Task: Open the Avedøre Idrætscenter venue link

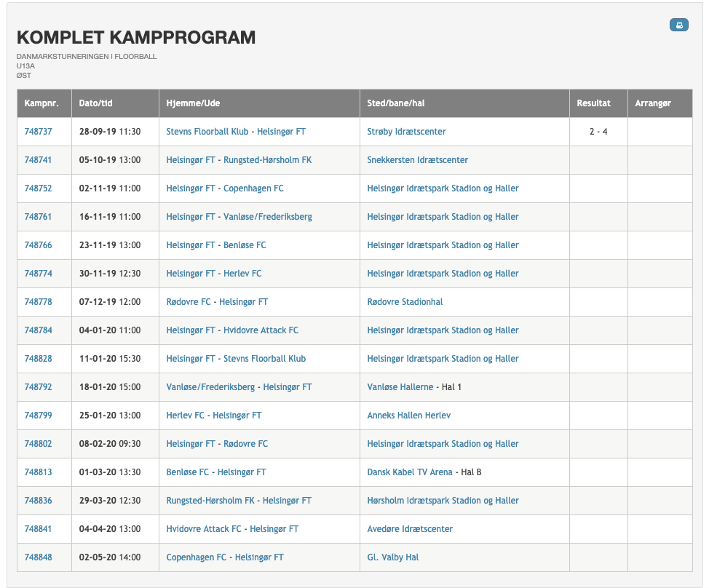Action: click(410, 529)
